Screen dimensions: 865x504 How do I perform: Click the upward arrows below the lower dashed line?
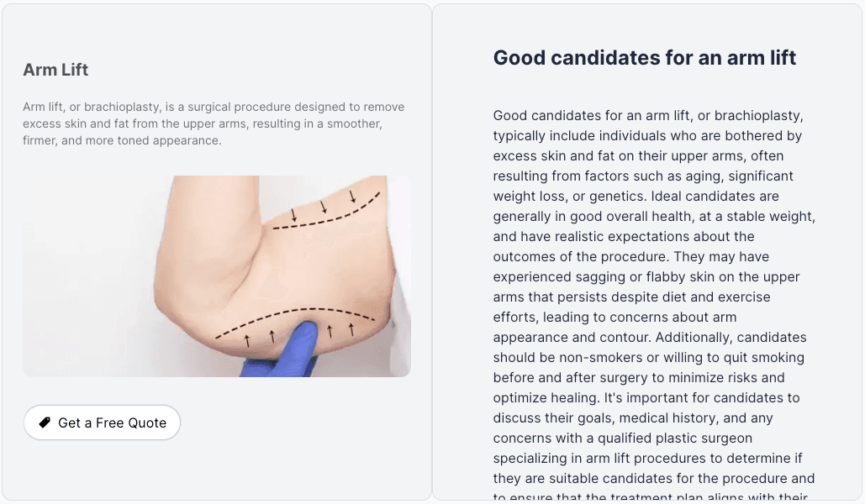tap(298, 334)
